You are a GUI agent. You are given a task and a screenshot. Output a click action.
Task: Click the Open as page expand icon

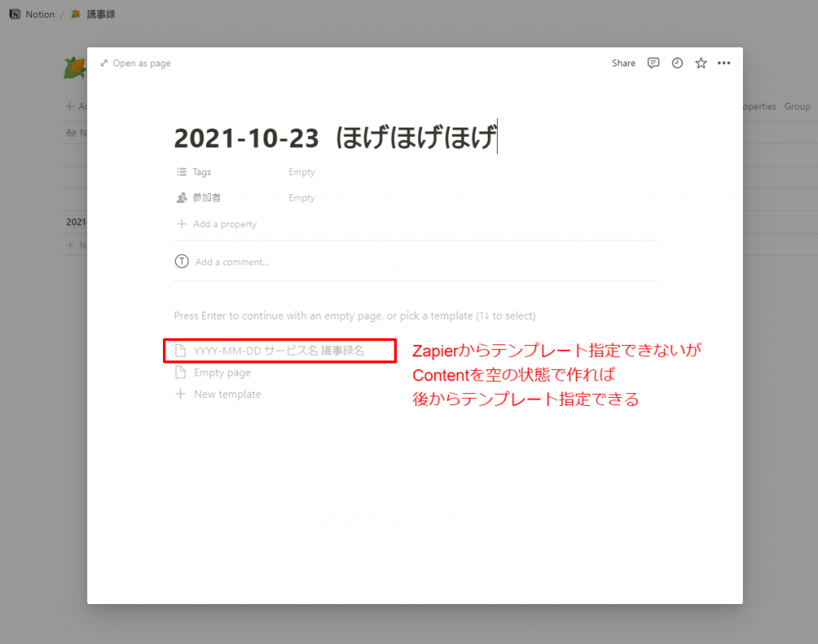(x=105, y=62)
